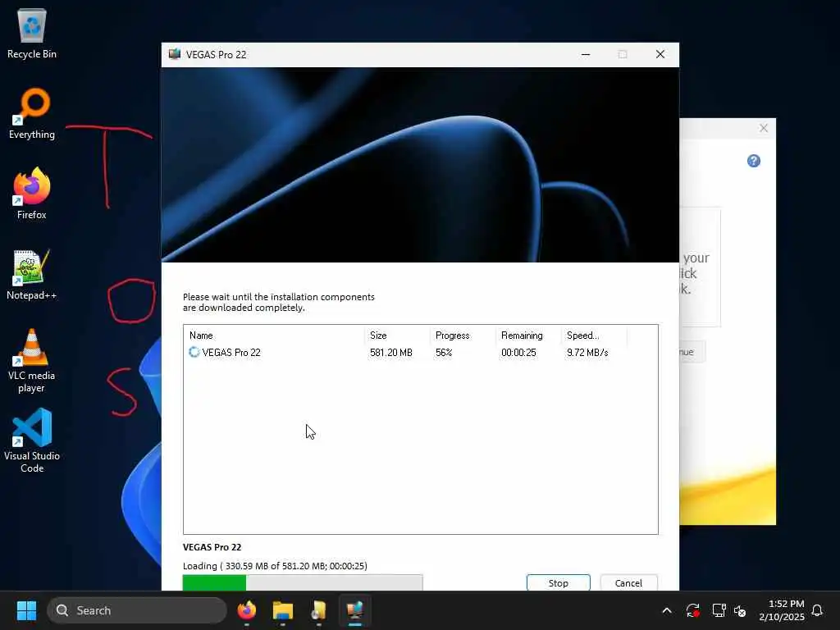Click the 56% progress value
840x630 pixels.
pos(444,353)
